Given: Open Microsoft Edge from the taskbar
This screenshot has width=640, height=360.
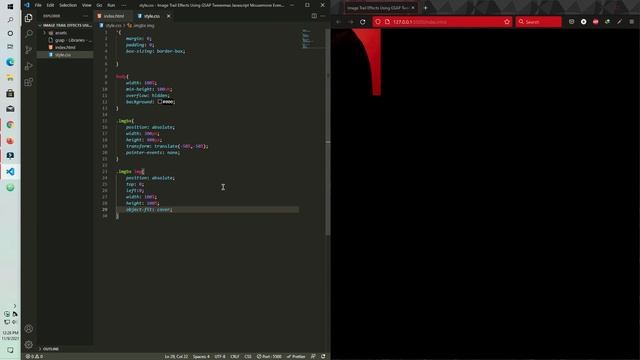Looking at the screenshot, I should [x=10, y=62].
